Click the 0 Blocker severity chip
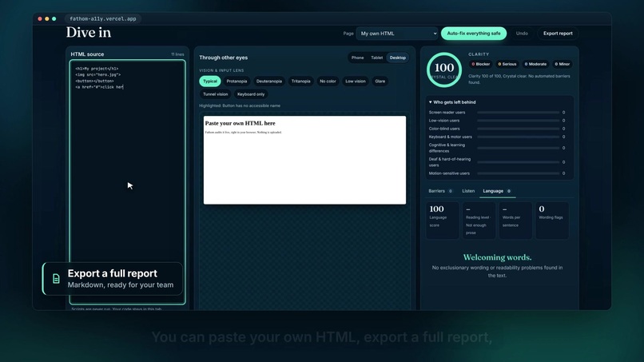This screenshot has height=362, width=644. point(480,64)
